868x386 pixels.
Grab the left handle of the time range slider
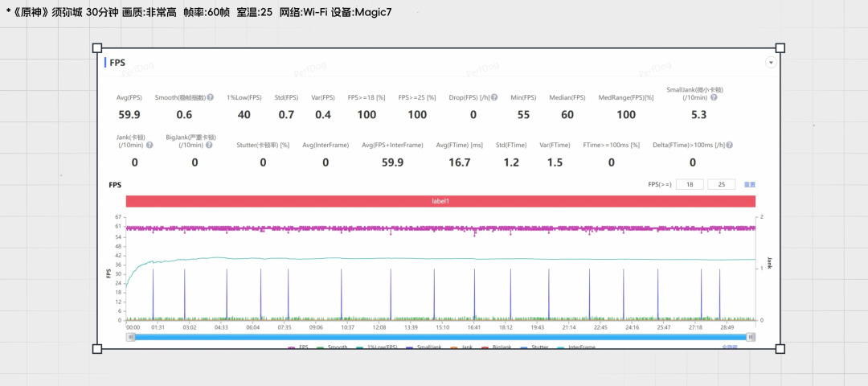click(x=131, y=337)
